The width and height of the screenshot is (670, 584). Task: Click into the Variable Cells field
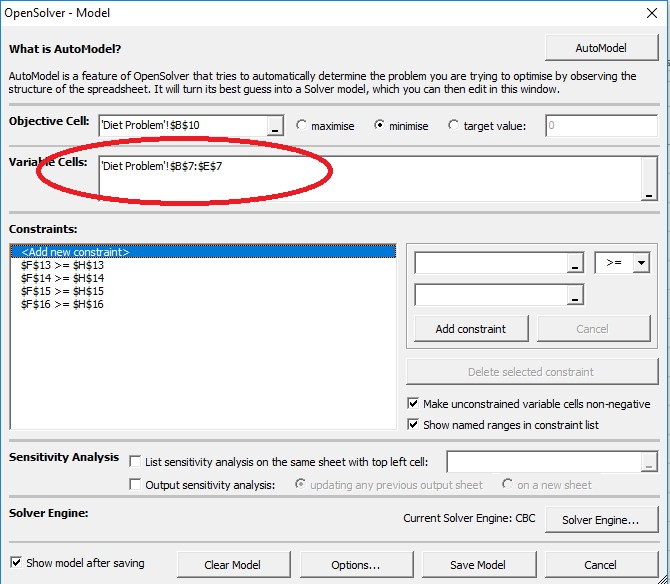point(370,178)
